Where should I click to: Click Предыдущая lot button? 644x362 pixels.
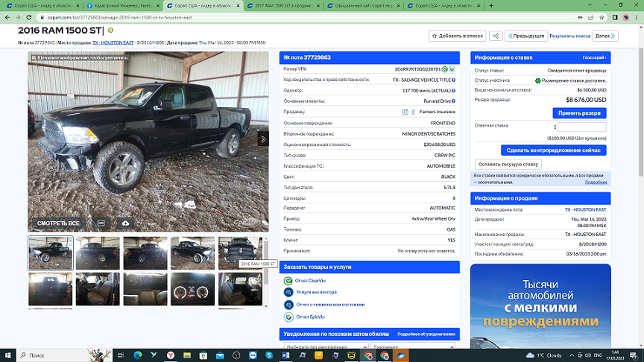[525, 36]
